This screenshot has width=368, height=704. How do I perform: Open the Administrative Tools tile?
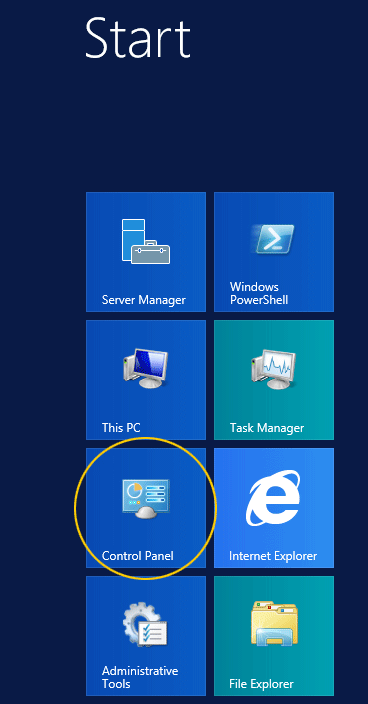146,636
